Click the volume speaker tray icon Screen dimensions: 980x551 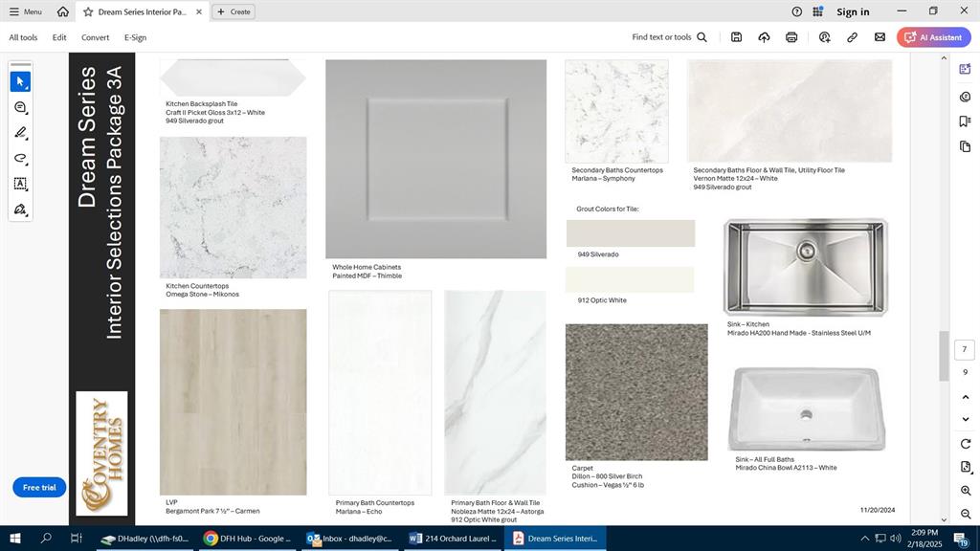coord(895,539)
